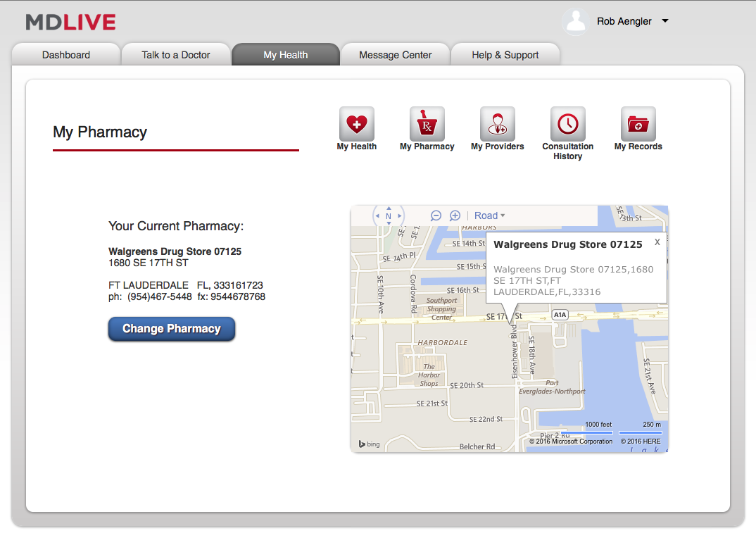The image size is (756, 538).
Task: Click the '© 2016 HERE' map notice
Action: click(x=641, y=441)
